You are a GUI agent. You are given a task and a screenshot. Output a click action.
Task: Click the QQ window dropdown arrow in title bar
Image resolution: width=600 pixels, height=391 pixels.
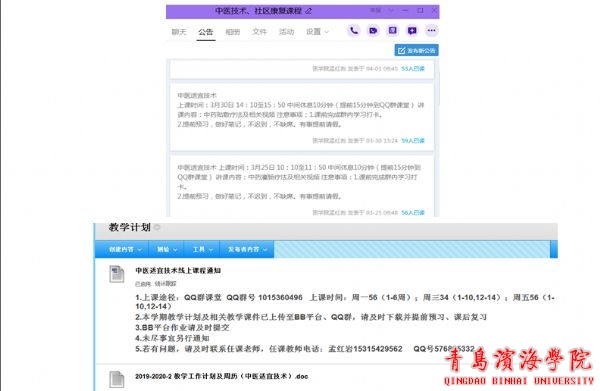(391, 10)
